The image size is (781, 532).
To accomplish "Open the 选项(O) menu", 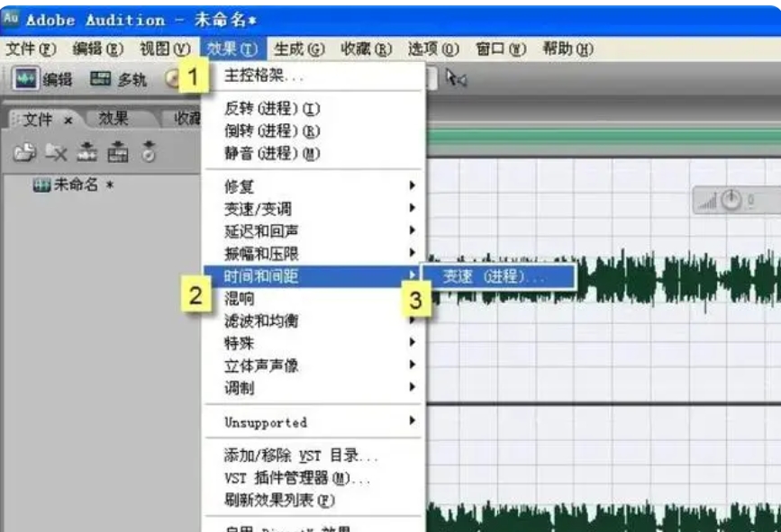I will 433,49.
